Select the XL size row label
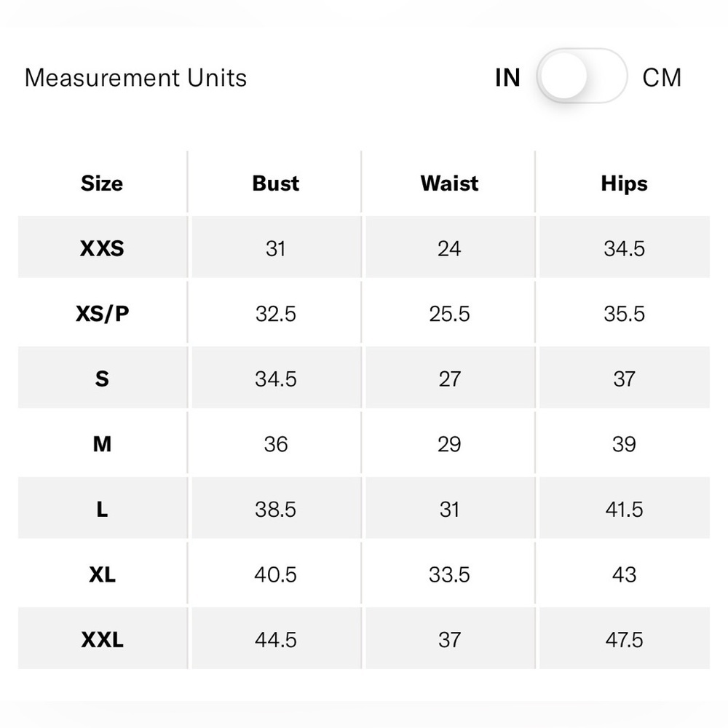Viewport: 728px width, 728px height. pyautogui.click(x=102, y=575)
